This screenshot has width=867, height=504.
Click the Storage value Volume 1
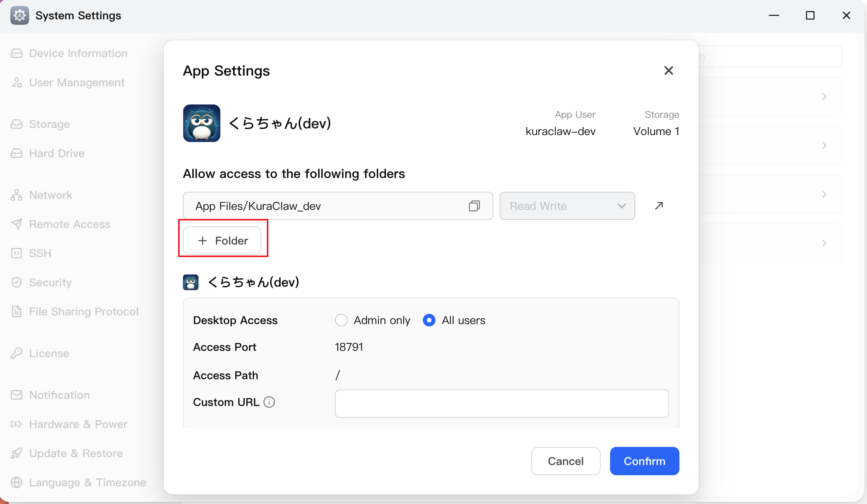tap(657, 131)
